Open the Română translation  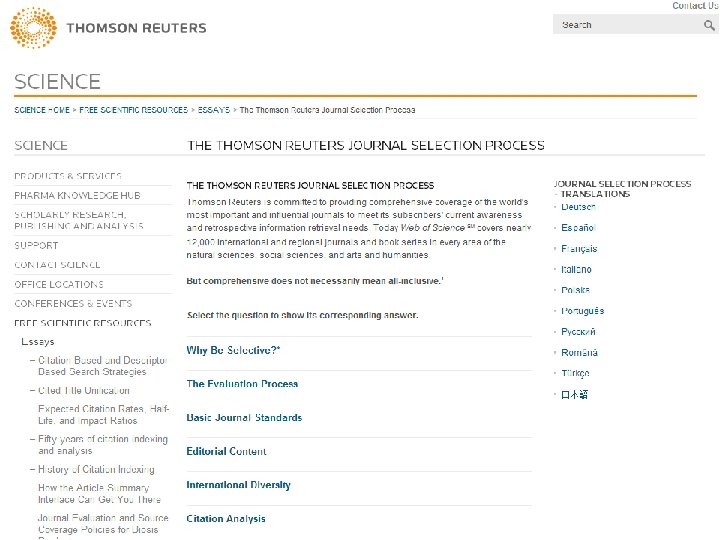[x=579, y=353]
